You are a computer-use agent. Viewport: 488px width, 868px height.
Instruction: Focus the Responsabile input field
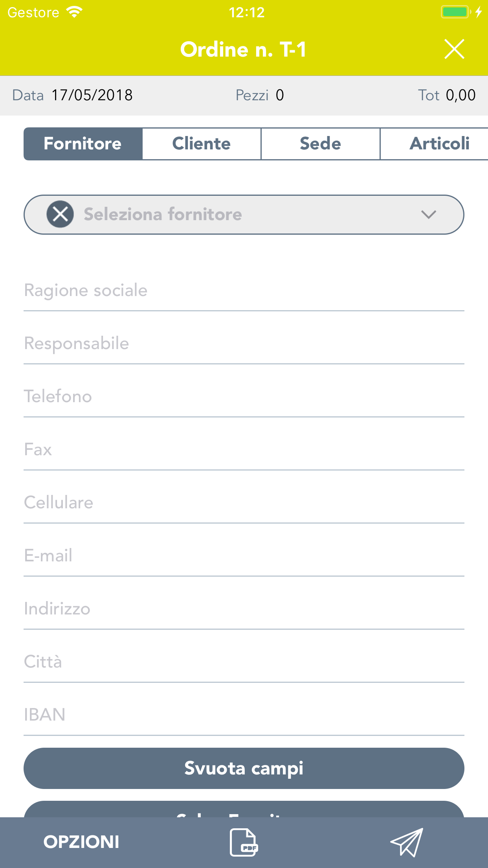(x=244, y=344)
